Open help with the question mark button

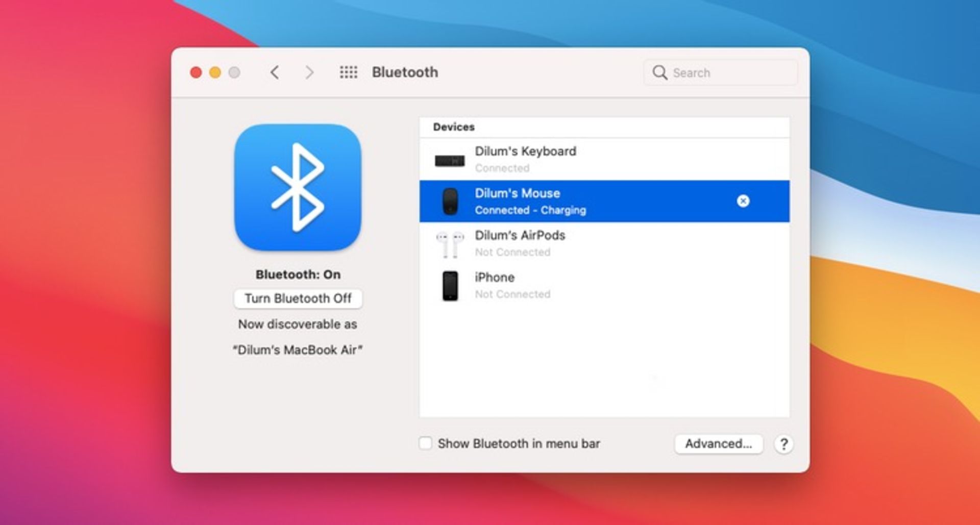[x=783, y=444]
